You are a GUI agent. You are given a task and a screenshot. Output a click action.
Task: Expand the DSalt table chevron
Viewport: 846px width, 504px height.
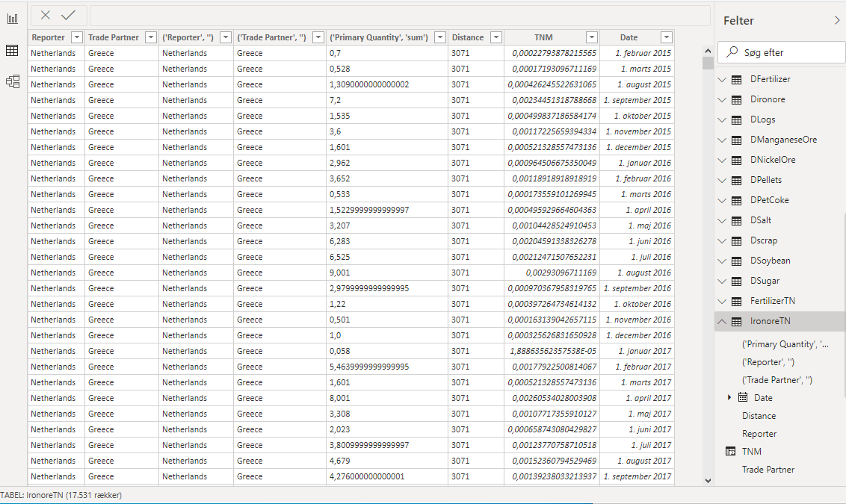tap(722, 220)
